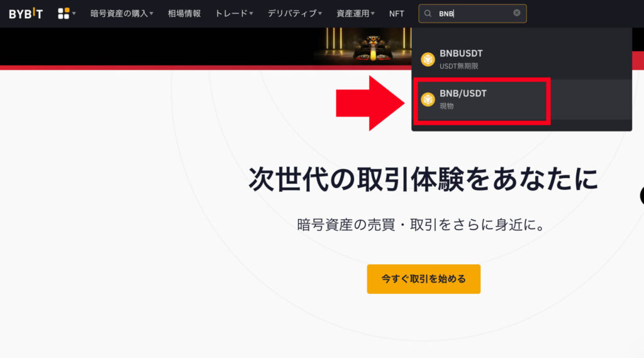Expand the トレード dropdown menu
This screenshot has height=358, width=644.
coord(234,14)
